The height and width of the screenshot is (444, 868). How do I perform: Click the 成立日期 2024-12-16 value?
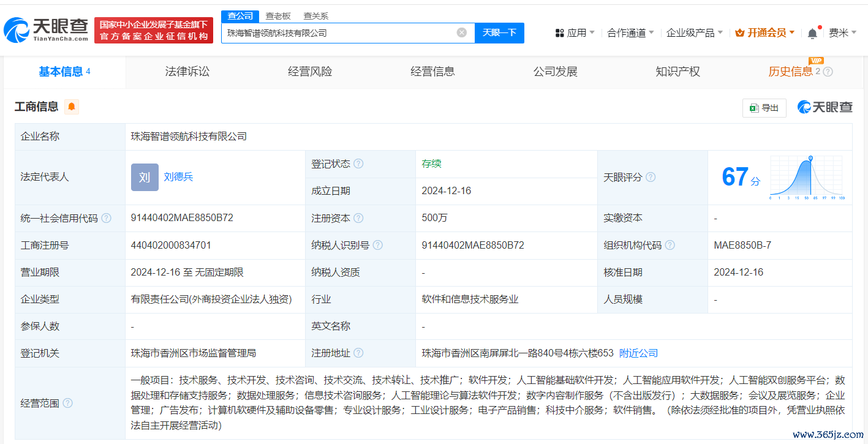(447, 191)
